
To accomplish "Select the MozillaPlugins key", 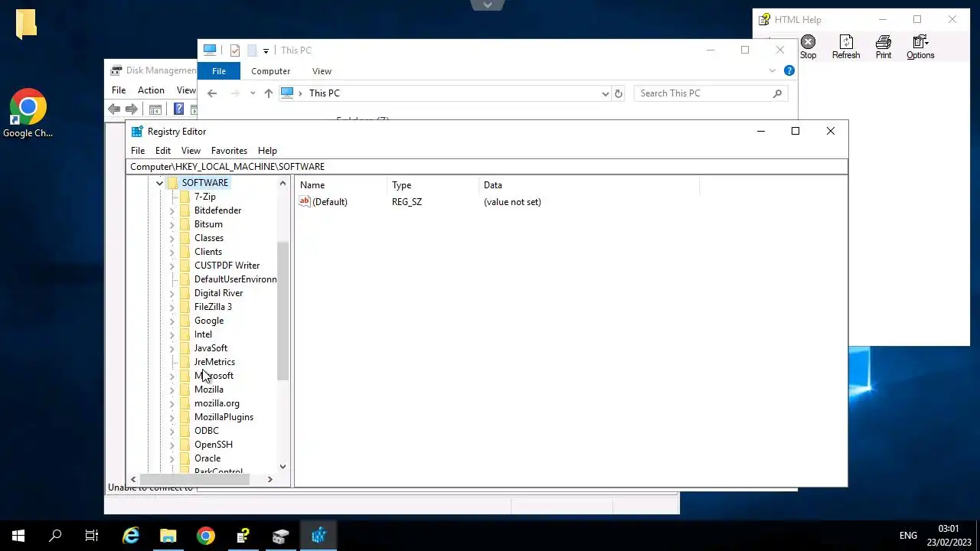I will point(224,417).
